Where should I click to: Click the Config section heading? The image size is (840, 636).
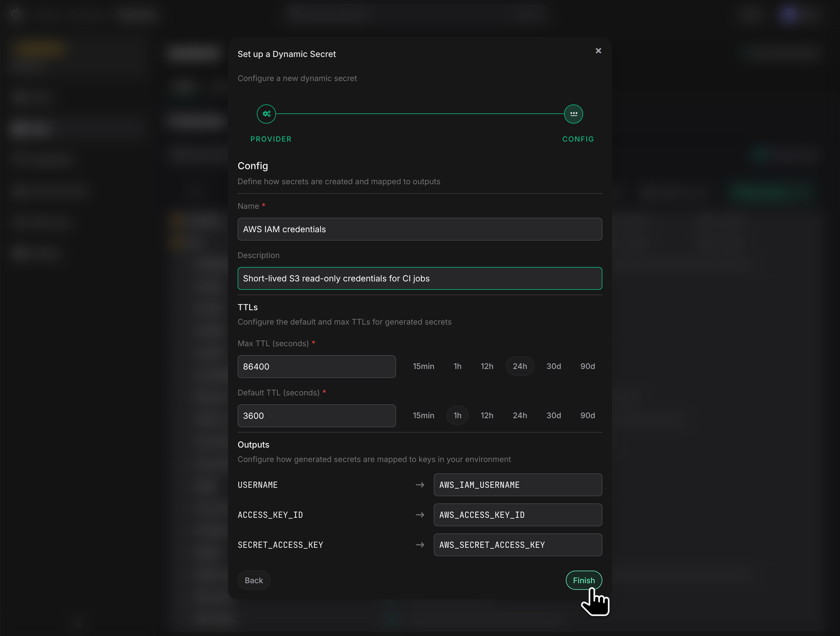coord(253,166)
